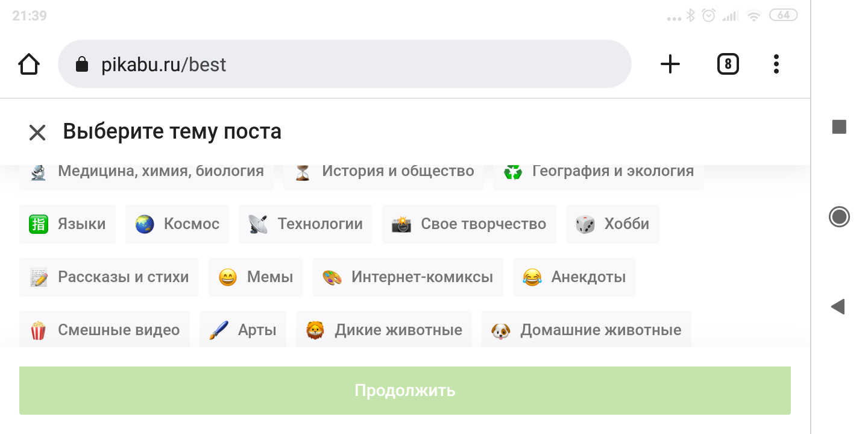Open the tab switcher showing 8 tabs
The width and height of the screenshot is (868, 434).
point(728,64)
